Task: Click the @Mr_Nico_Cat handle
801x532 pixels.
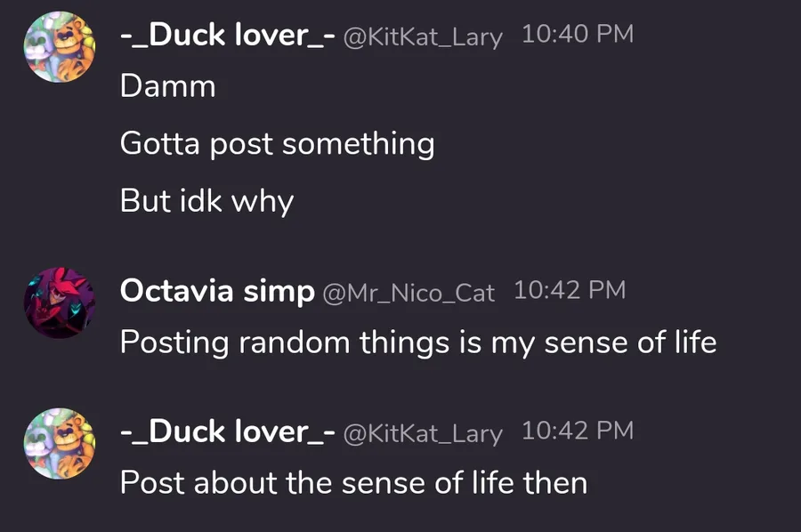Action: 409,294
